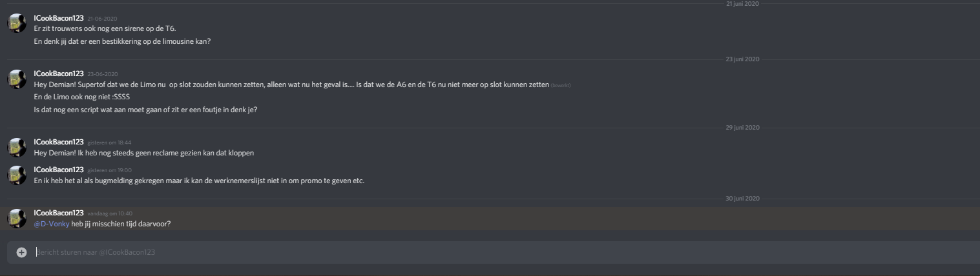Click avatar next to the 23-06-2020 message
The image size is (980, 276).
pyautogui.click(x=17, y=79)
